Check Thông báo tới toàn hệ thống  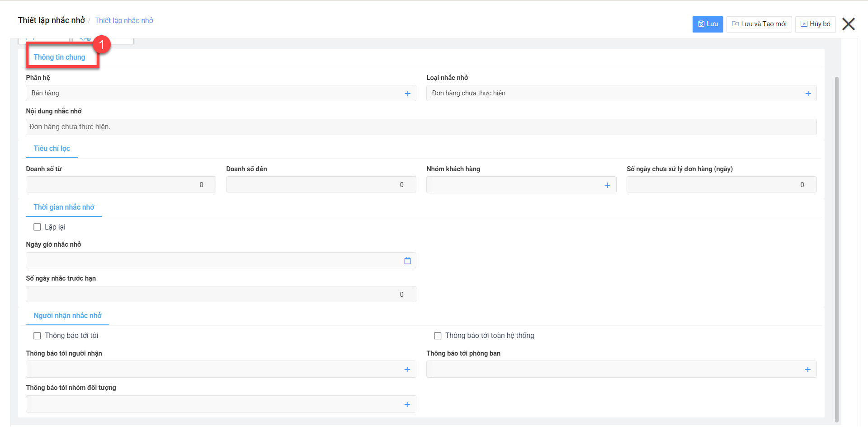click(x=438, y=336)
